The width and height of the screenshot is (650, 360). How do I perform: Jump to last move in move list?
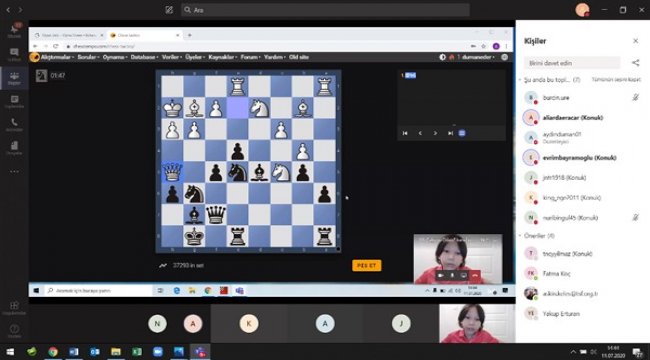tap(450, 133)
